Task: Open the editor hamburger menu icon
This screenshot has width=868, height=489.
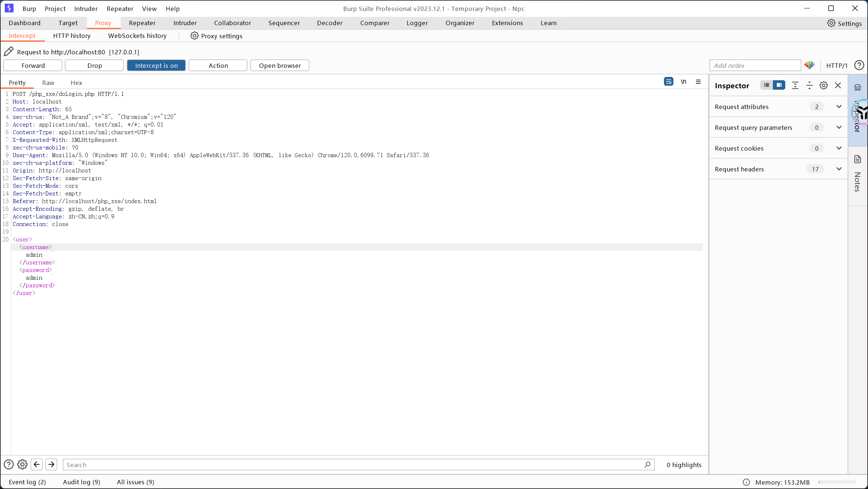Action: [x=698, y=82]
